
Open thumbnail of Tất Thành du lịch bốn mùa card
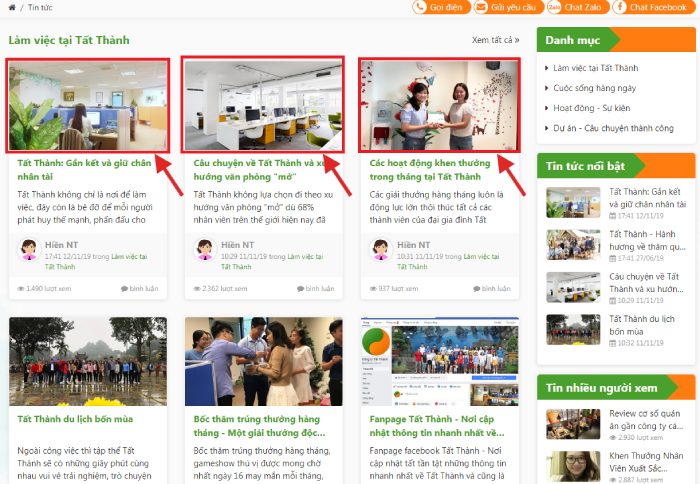coord(88,362)
